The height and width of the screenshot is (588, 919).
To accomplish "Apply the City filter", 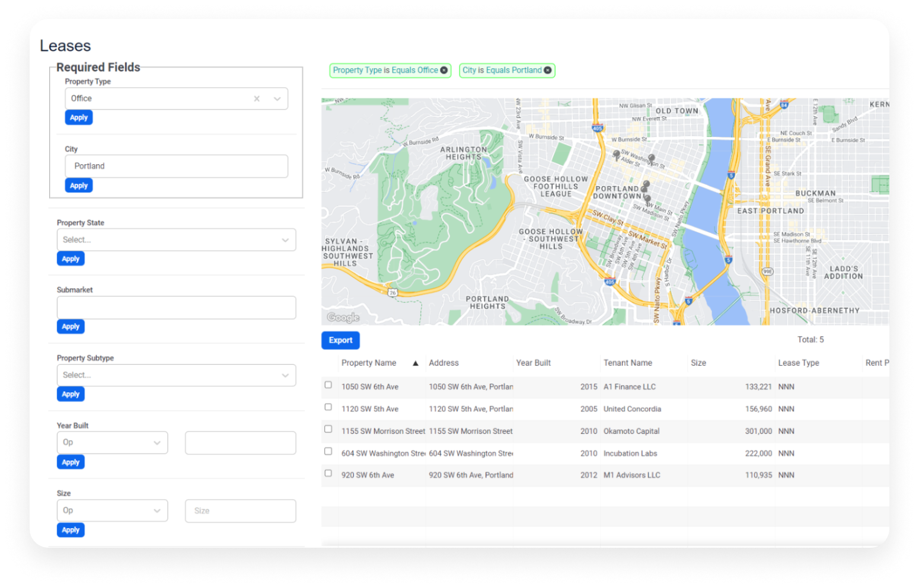I will (x=79, y=186).
